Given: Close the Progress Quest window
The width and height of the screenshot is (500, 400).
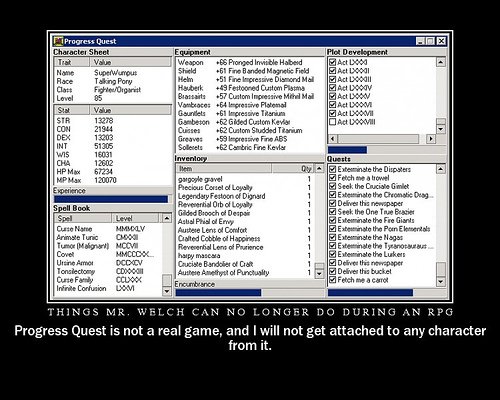Looking at the screenshot, I should click(x=441, y=41).
